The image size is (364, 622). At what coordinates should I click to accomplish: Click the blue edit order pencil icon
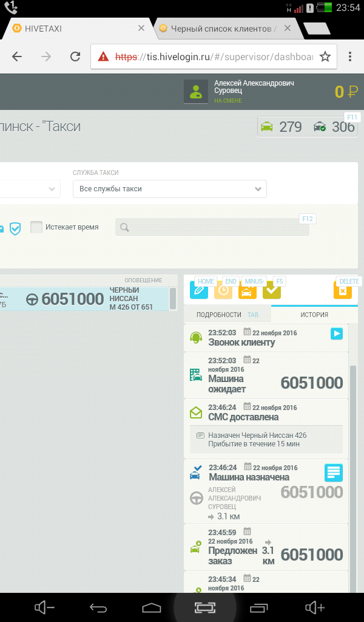(198, 290)
